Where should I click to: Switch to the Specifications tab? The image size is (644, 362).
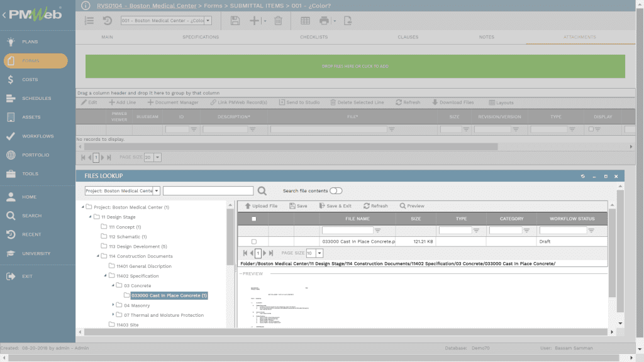201,37
